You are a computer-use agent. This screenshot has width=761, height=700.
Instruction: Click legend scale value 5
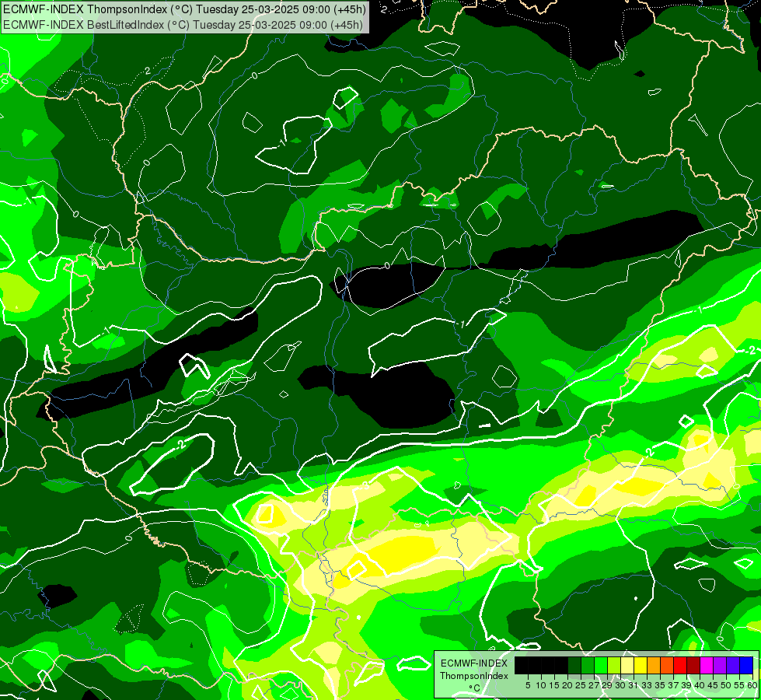[528, 685]
